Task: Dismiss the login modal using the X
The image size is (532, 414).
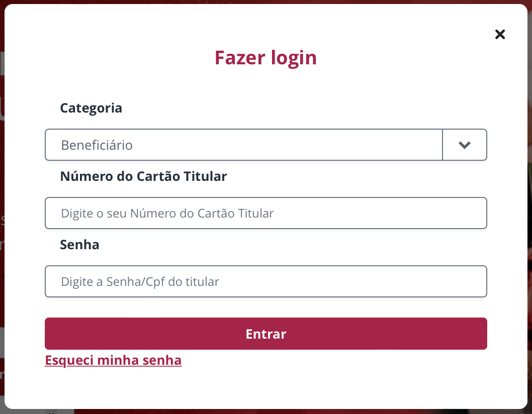Action: tap(500, 34)
